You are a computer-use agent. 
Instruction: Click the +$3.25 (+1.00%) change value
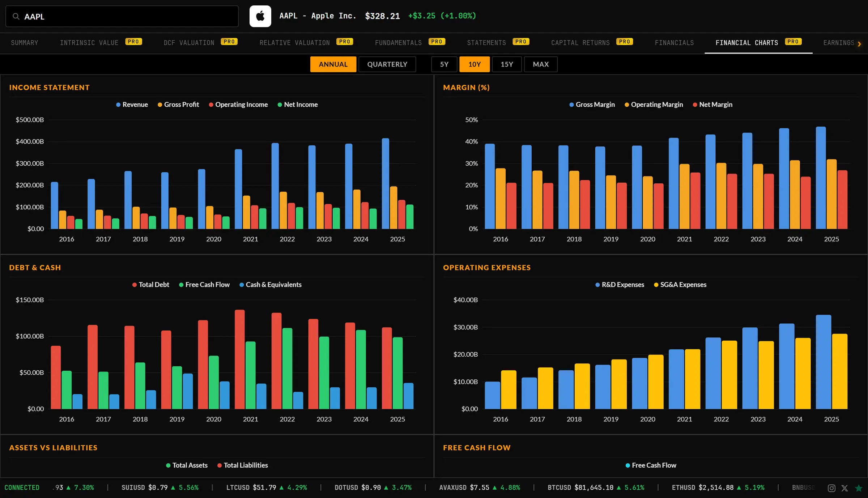pyautogui.click(x=442, y=16)
